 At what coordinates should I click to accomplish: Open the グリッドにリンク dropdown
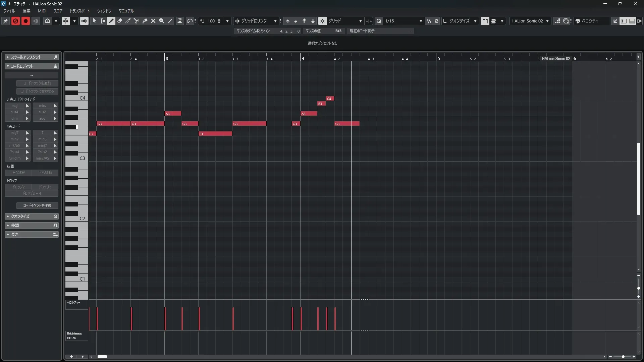coord(275,21)
